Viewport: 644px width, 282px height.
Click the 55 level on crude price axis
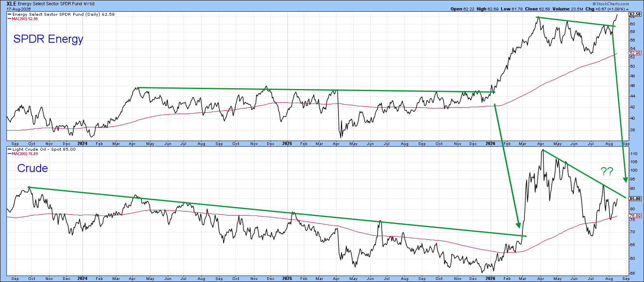[632, 273]
